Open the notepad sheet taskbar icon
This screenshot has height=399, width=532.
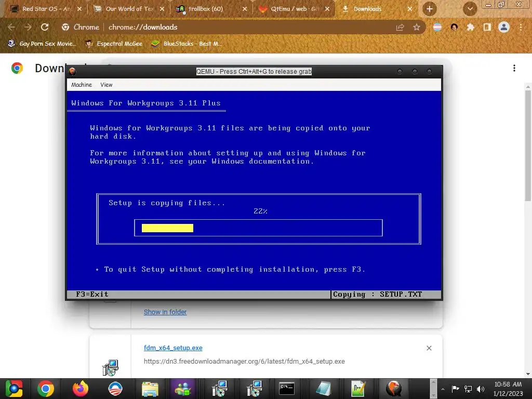point(323,389)
